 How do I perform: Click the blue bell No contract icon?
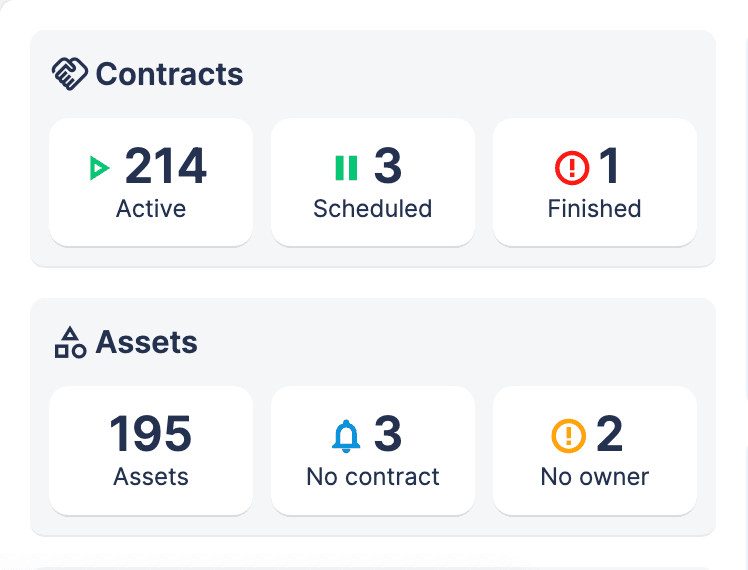coord(346,436)
